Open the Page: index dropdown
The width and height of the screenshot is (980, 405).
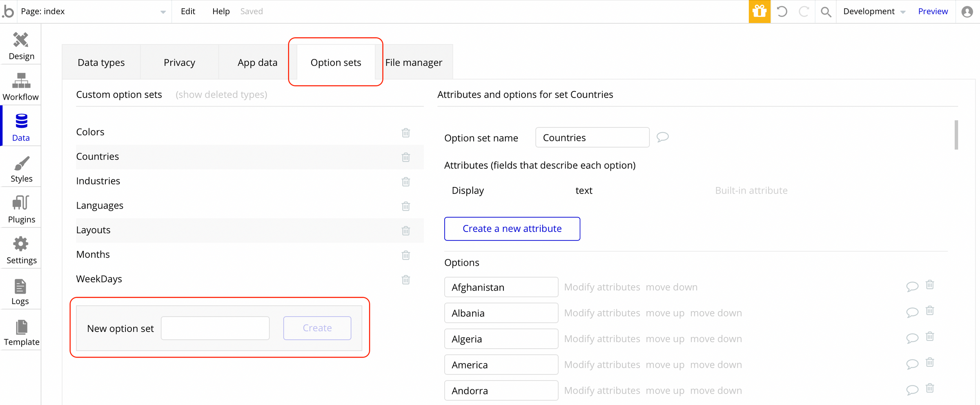(93, 11)
